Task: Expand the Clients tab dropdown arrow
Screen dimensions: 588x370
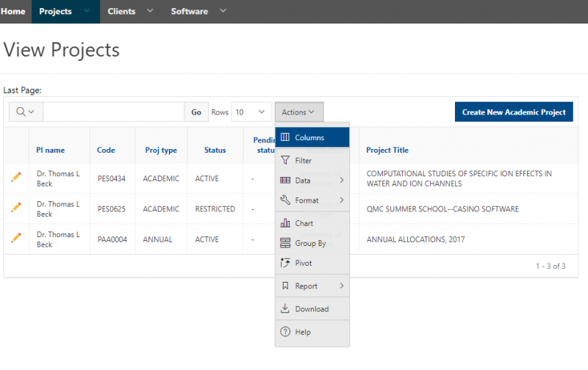Action: (x=150, y=11)
